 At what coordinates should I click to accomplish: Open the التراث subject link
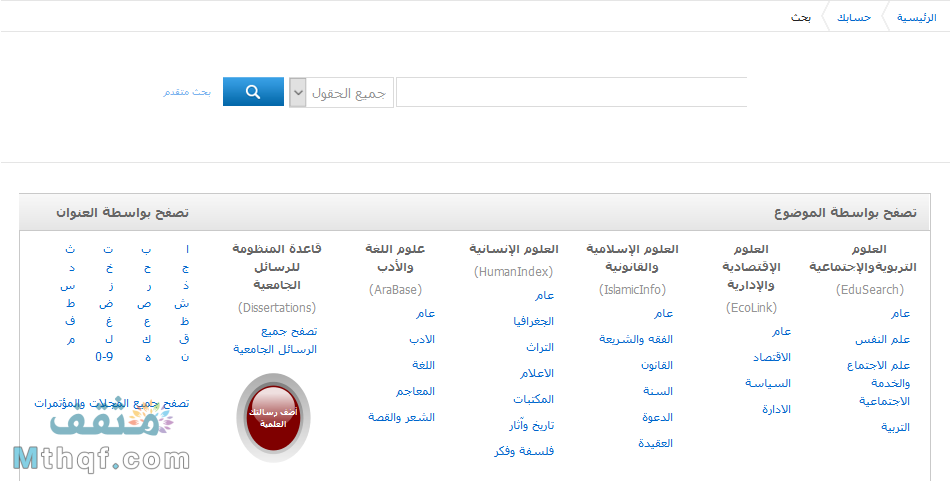pos(540,347)
